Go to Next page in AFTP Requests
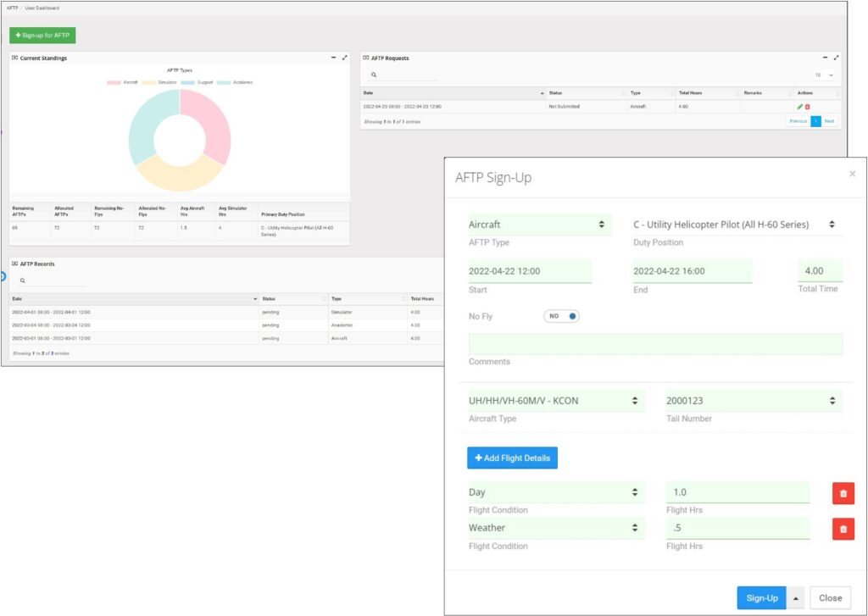Viewport: 868px width, 616px height. coord(829,121)
